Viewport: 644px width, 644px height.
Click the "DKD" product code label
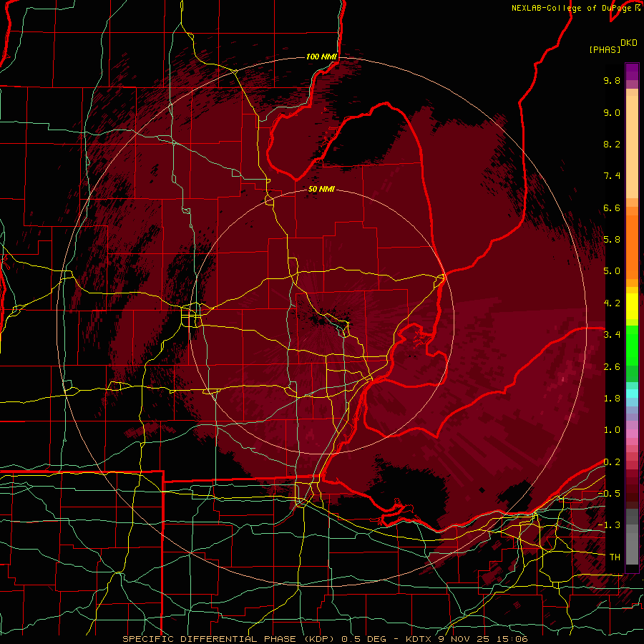pos(629,43)
